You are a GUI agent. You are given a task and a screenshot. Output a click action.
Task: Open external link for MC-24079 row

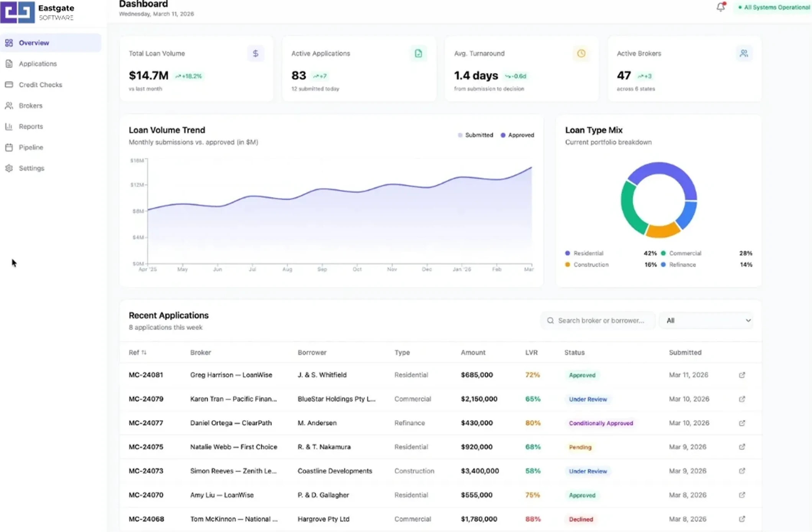pyautogui.click(x=742, y=399)
